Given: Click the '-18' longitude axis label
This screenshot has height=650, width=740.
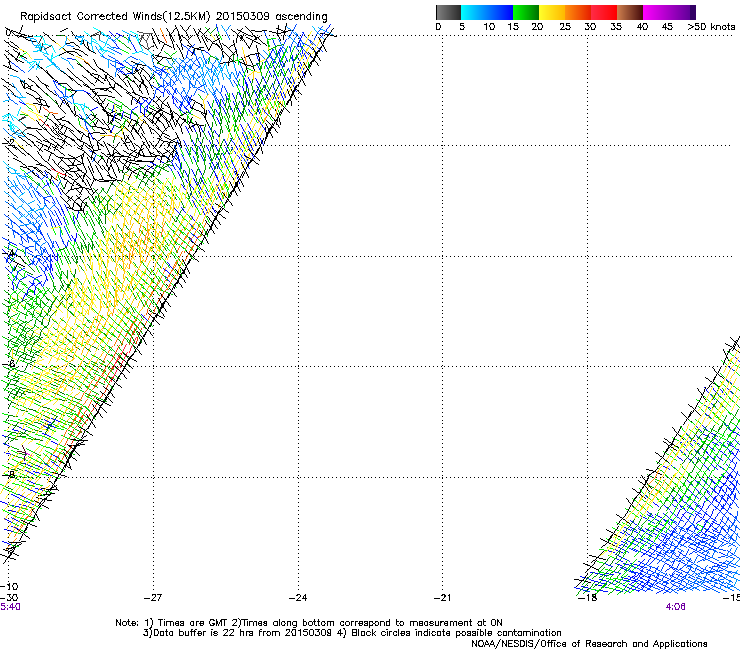Looking at the screenshot, I should tap(587, 598).
